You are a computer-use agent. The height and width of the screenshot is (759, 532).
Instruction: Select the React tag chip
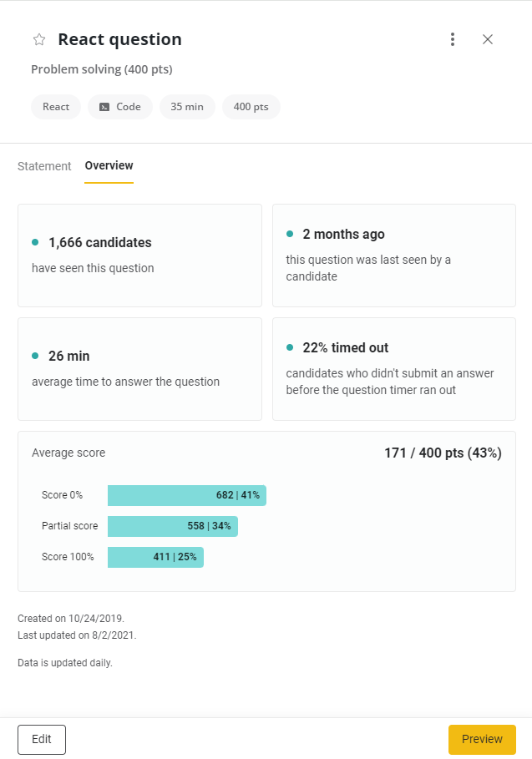pos(56,107)
